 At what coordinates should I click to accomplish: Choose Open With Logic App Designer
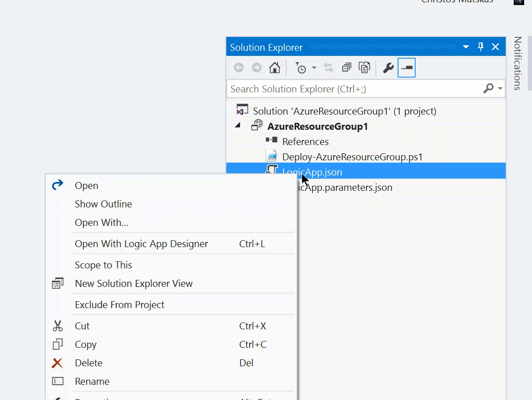[171, 244]
